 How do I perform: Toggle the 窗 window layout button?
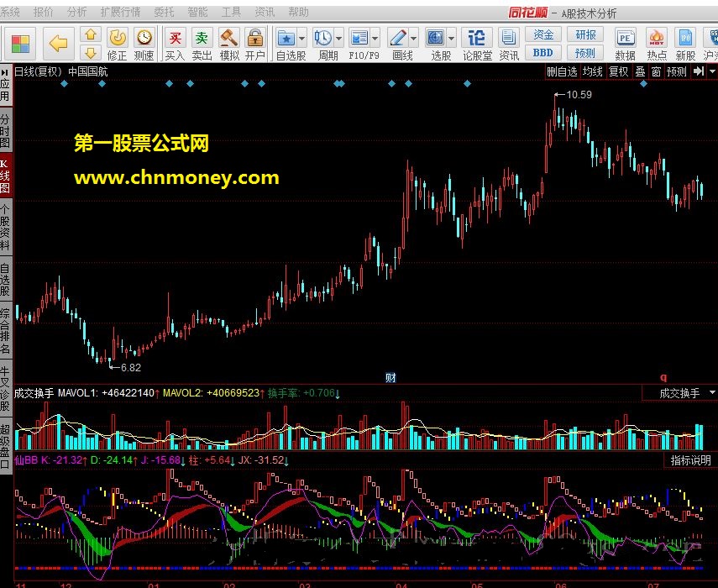pos(656,71)
